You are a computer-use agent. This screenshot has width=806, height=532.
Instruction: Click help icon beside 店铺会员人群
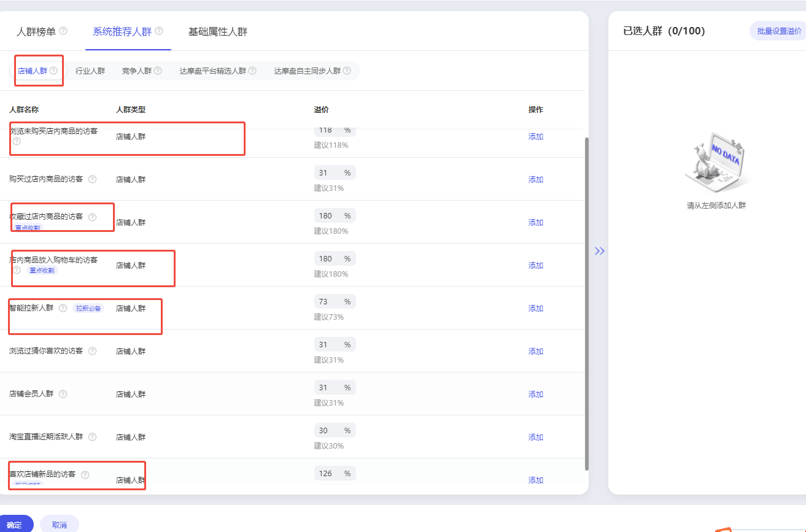(63, 394)
